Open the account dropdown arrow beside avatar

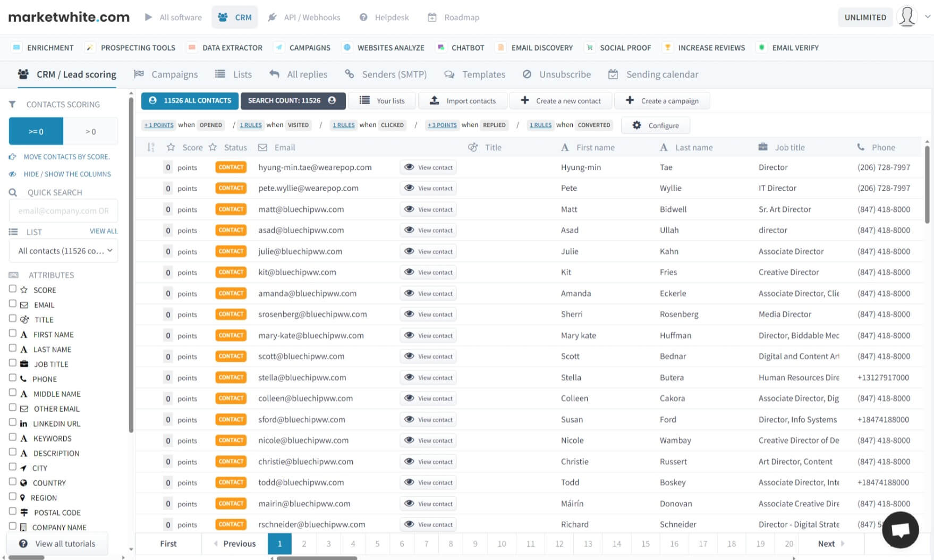pyautogui.click(x=927, y=16)
